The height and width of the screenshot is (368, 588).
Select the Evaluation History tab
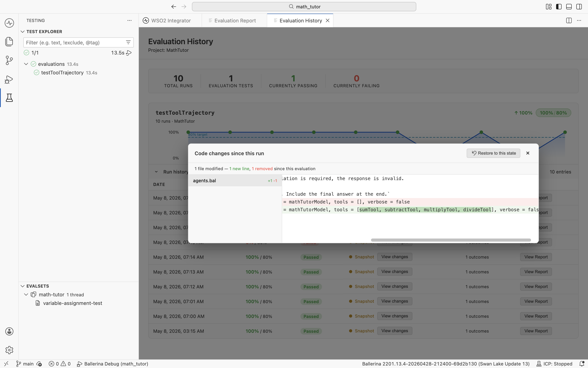(x=300, y=20)
